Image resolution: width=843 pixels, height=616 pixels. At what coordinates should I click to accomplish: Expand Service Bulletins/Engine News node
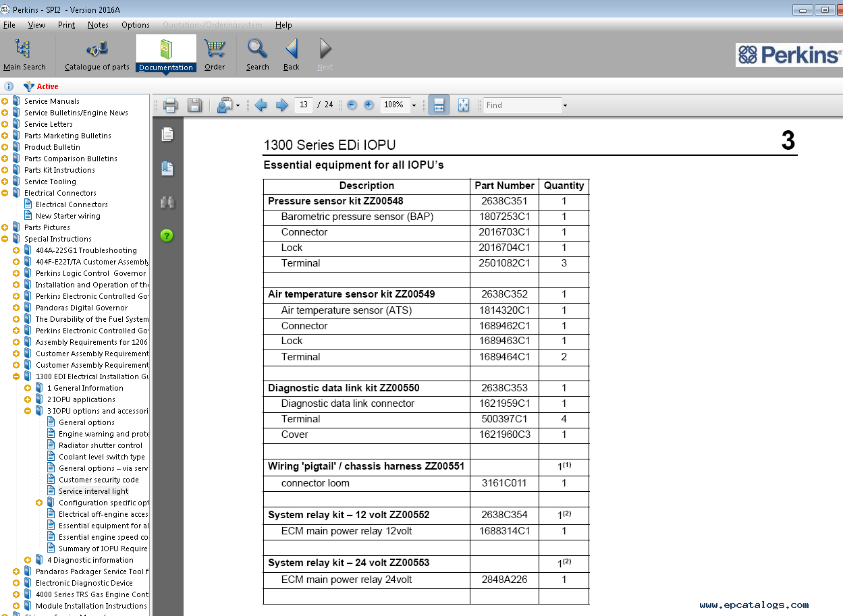click(x=5, y=113)
